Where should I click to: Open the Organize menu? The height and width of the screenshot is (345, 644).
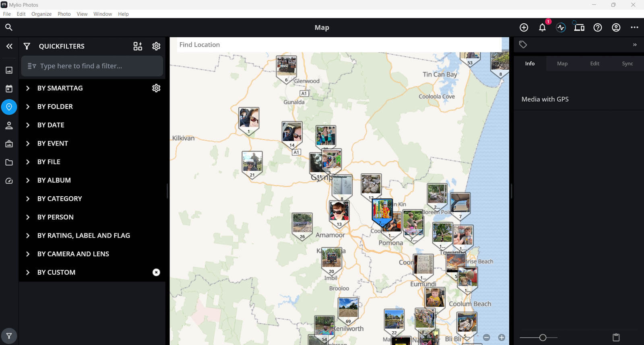pyautogui.click(x=41, y=14)
